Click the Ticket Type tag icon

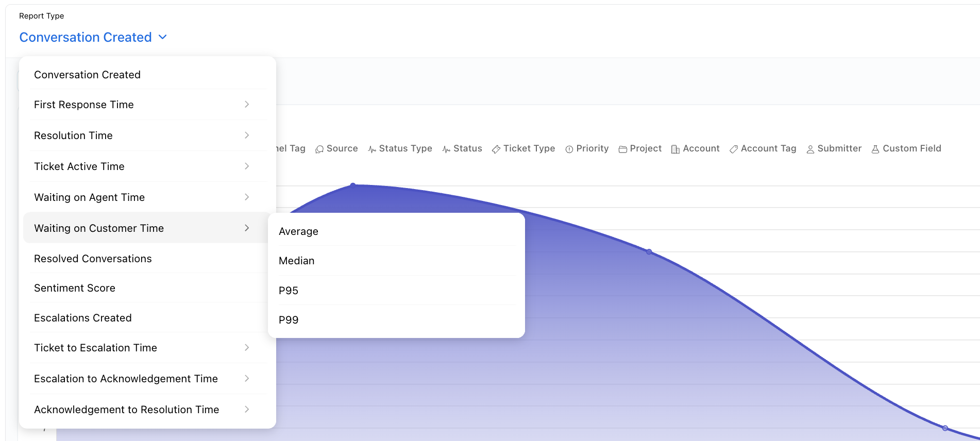(x=496, y=149)
